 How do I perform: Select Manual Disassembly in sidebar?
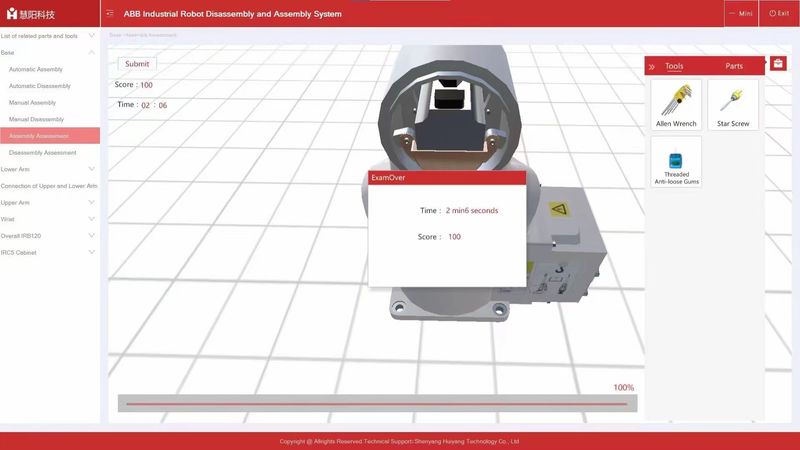(x=36, y=119)
